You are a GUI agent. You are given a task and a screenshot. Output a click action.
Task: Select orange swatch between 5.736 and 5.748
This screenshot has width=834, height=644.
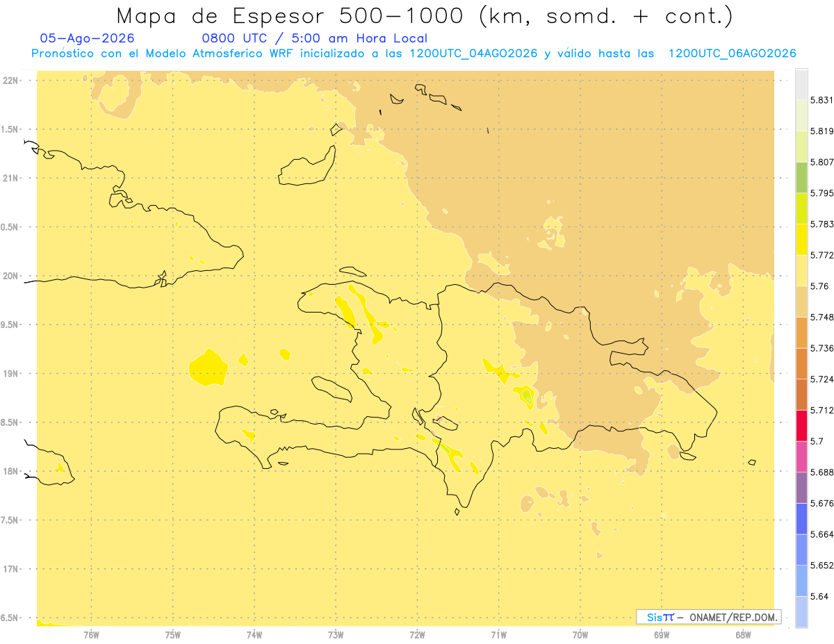click(801, 333)
